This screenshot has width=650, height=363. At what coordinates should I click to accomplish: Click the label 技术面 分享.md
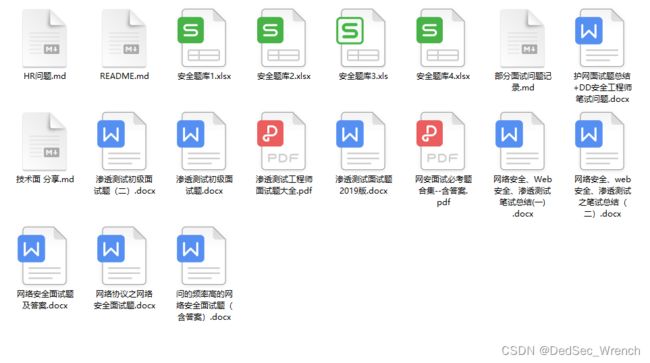click(x=45, y=179)
